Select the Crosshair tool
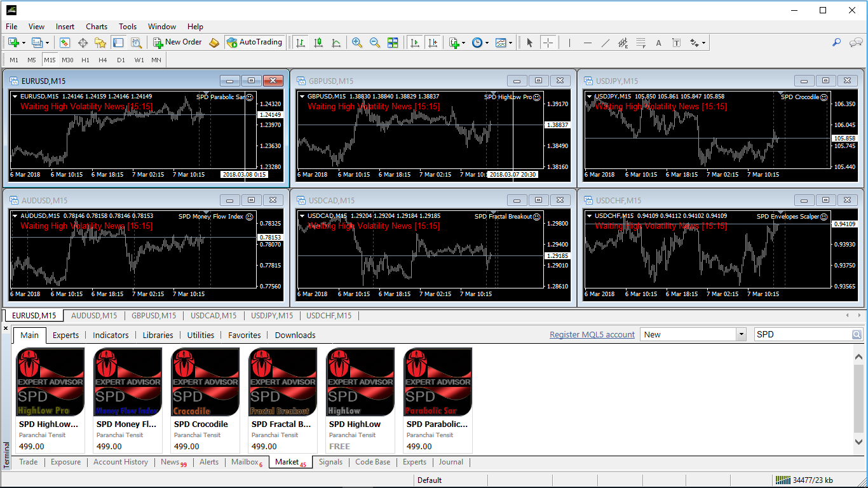868x488 pixels. coord(548,43)
